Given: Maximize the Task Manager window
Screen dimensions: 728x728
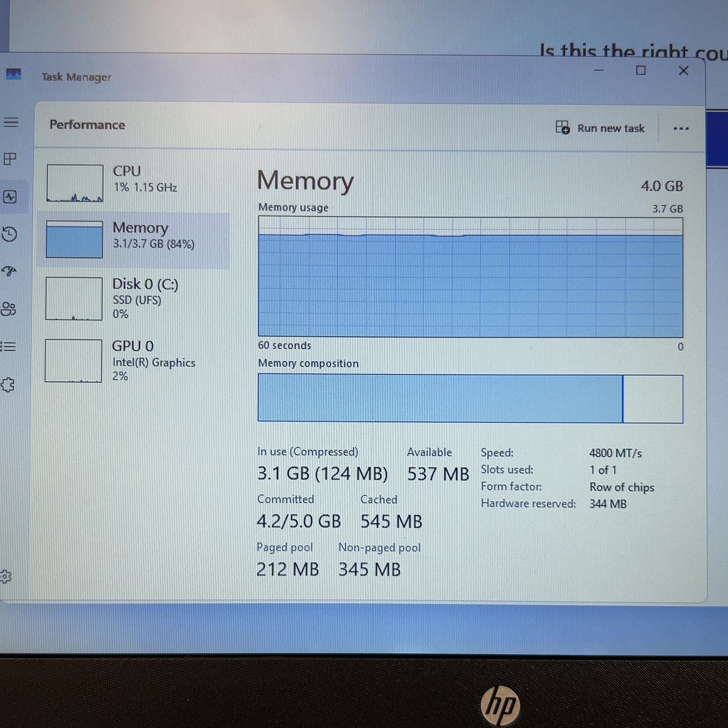Looking at the screenshot, I should point(641,71).
